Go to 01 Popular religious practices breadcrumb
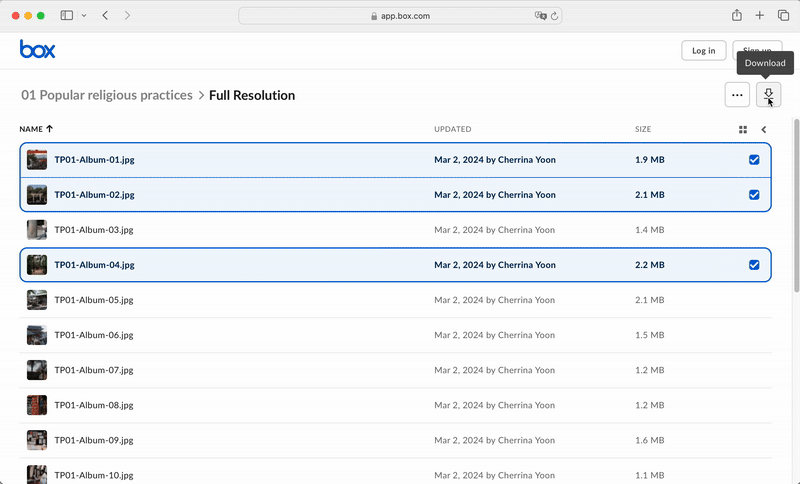Screen dimensions: 800x484 pos(107,95)
